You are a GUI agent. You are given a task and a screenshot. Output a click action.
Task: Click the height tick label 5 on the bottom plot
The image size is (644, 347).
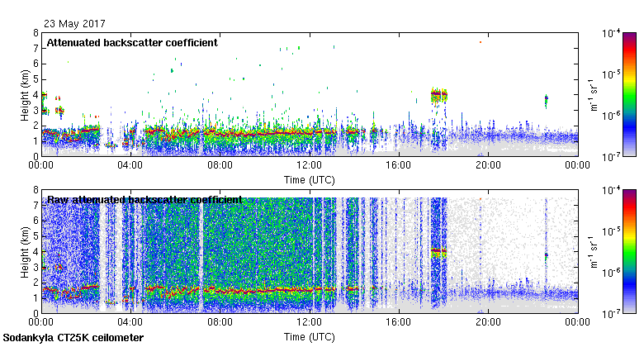tap(36, 236)
